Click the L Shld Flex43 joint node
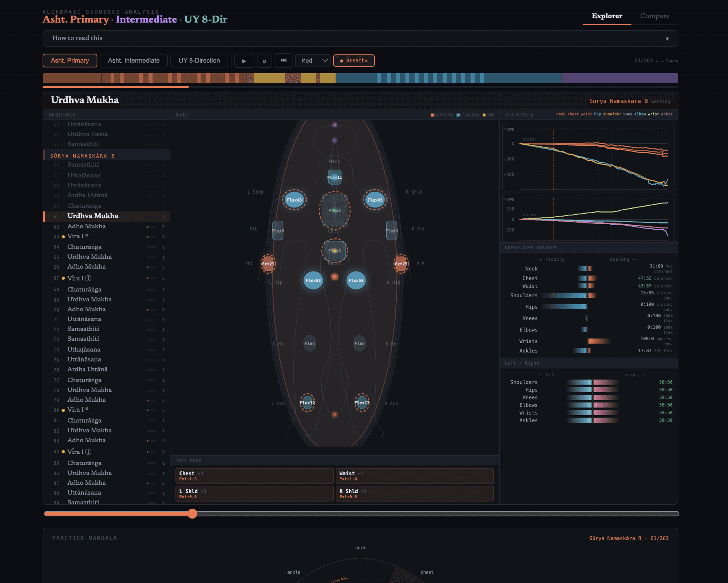 294,200
